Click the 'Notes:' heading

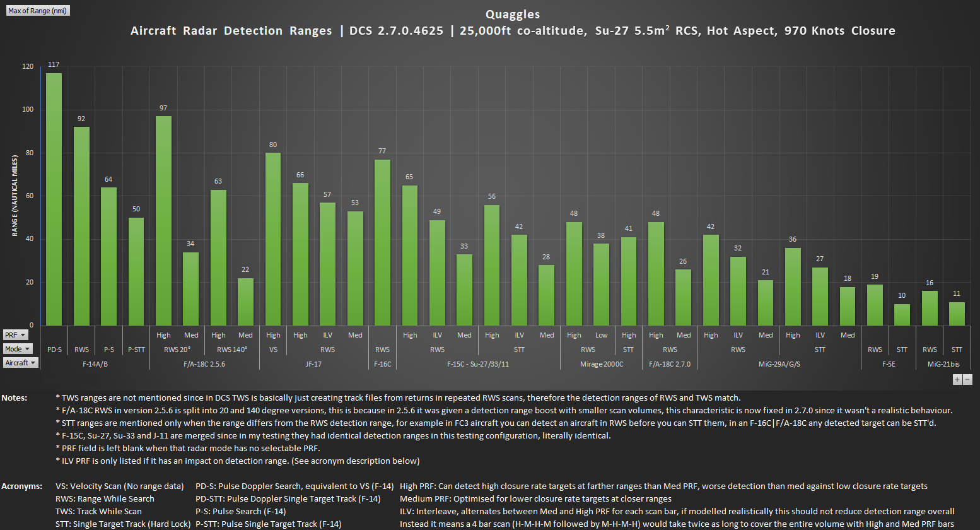(15, 397)
